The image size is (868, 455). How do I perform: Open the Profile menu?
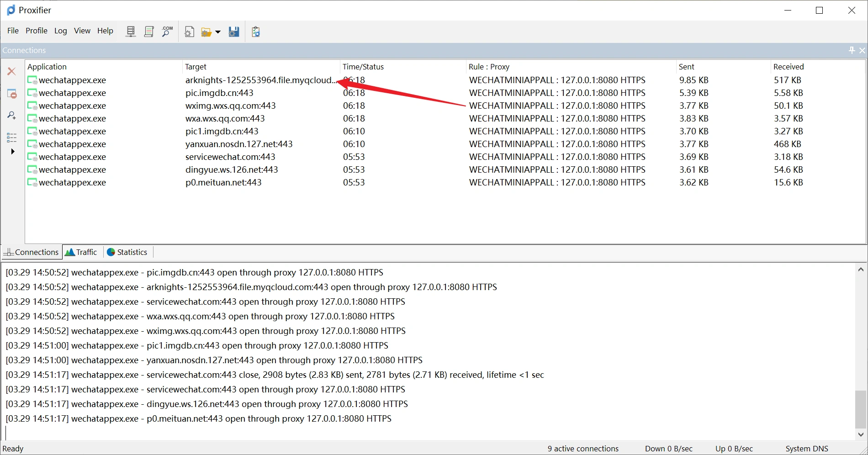click(x=37, y=31)
